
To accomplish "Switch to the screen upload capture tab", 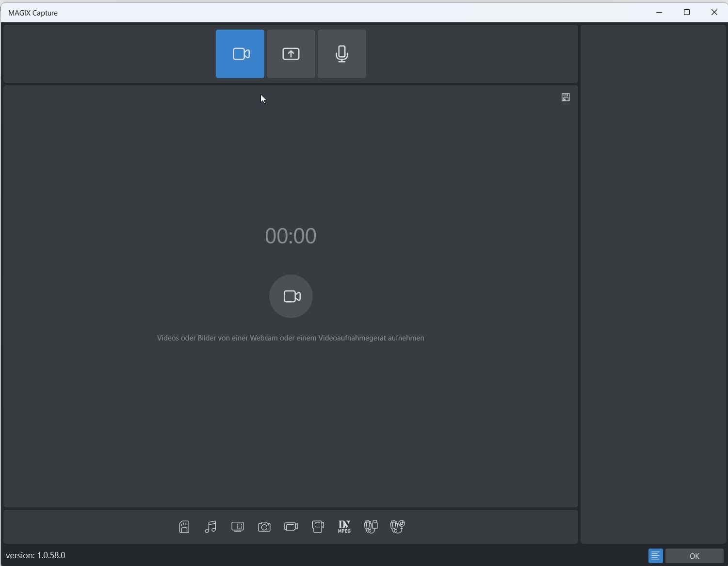I will pyautogui.click(x=291, y=54).
